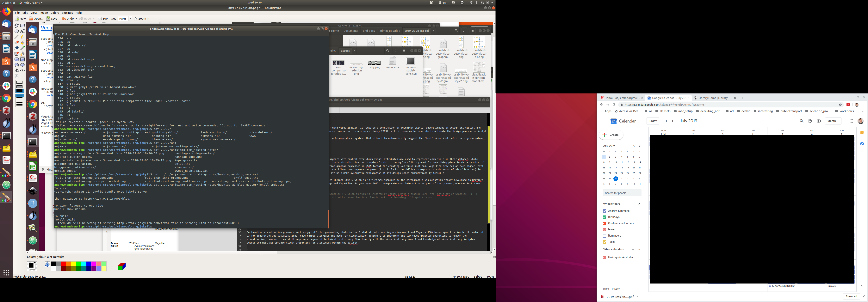Choose the Text tool in toolbox
The image size is (868, 302).
coord(23,31)
